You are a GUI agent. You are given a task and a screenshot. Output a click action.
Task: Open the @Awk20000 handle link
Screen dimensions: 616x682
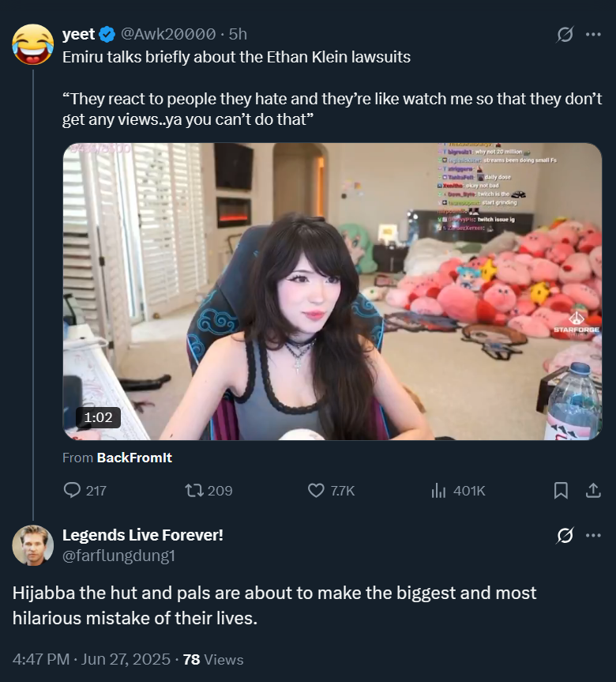tap(167, 34)
